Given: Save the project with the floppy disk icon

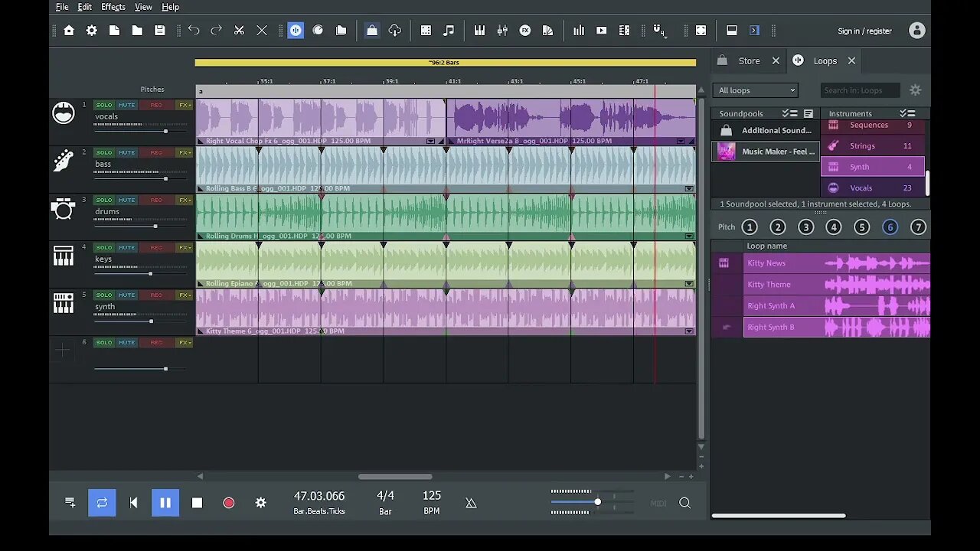Looking at the screenshot, I should [x=159, y=31].
